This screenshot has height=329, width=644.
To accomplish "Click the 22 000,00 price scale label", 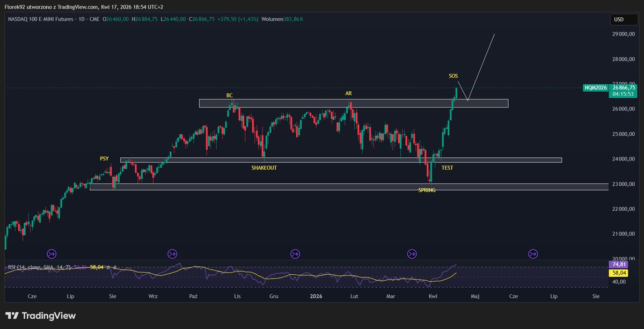I will tap(623, 209).
